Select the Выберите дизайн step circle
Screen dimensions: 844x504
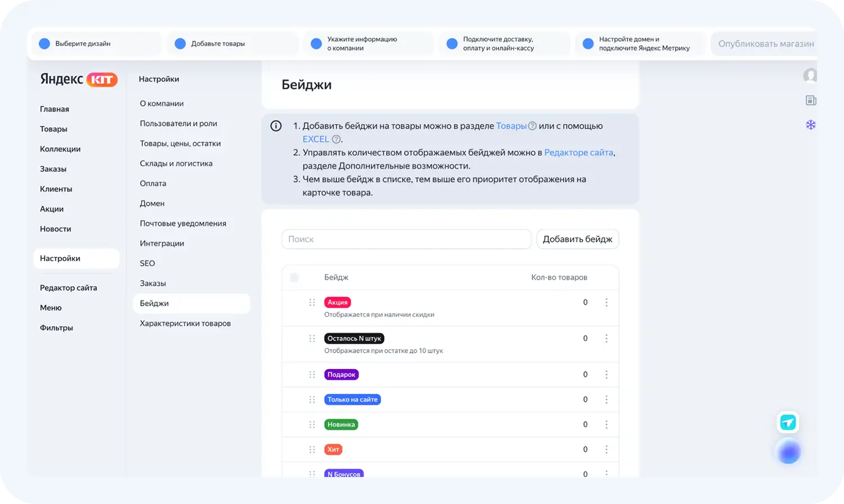pos(44,44)
